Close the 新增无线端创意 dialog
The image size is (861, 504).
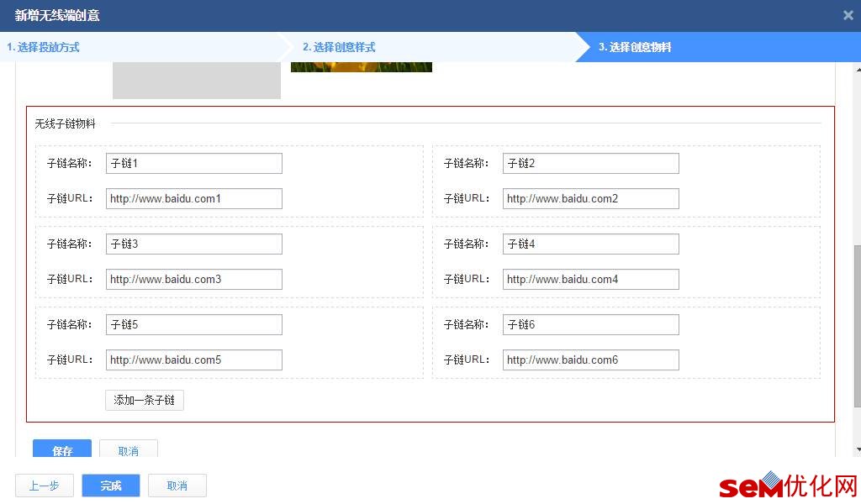848,15
